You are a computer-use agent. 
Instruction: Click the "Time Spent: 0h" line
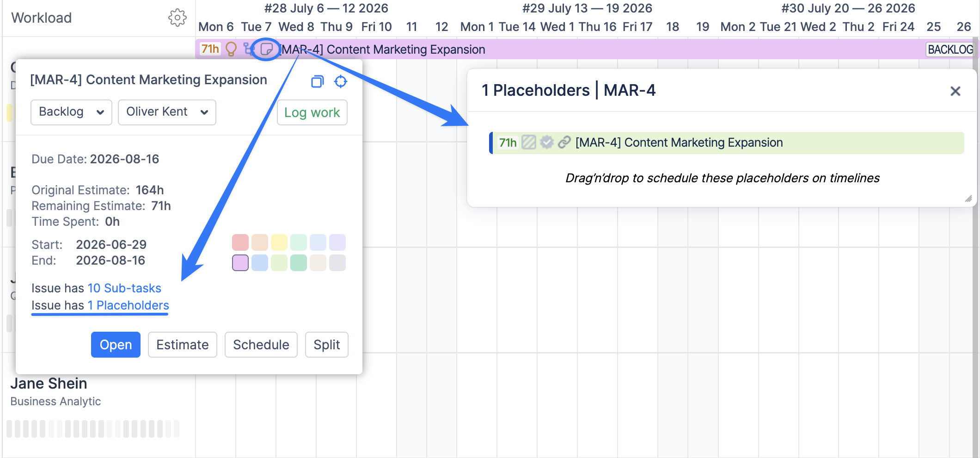[76, 222]
